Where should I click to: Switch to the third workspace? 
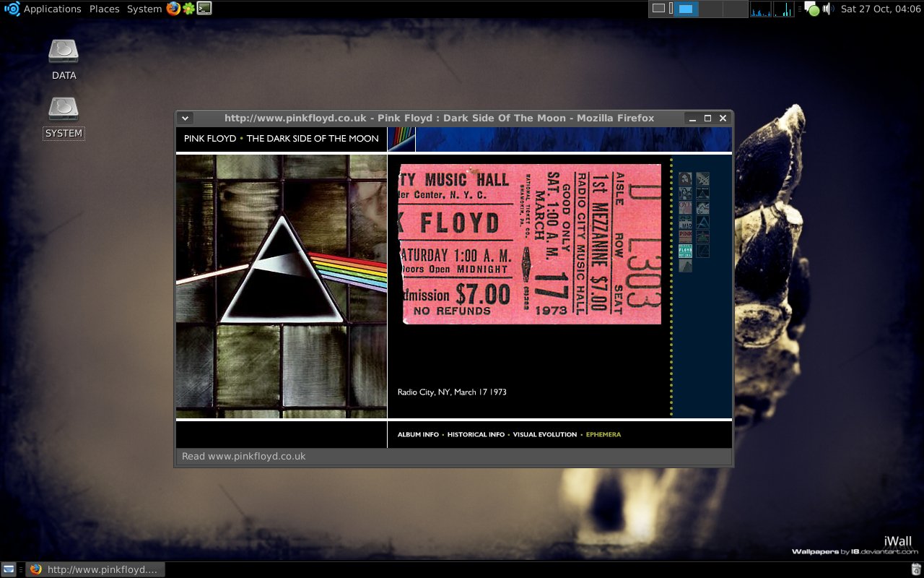(711, 9)
